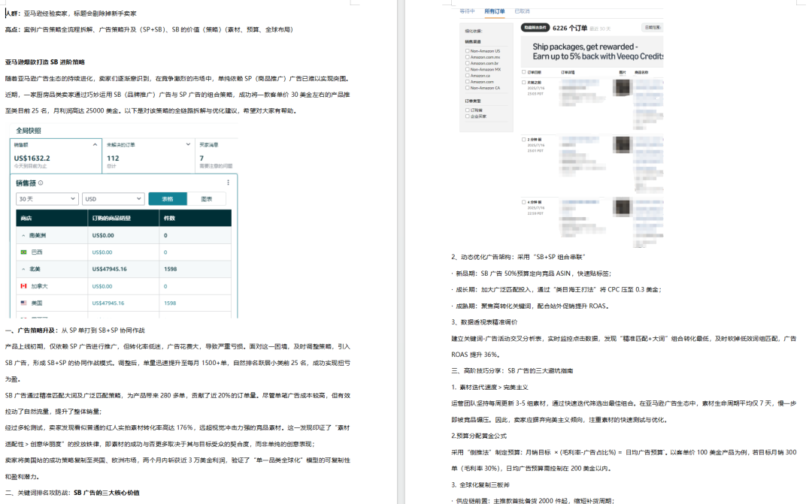Tick the first checkbox under 订单类型
Screen dimensions: 812x504
(x=467, y=110)
